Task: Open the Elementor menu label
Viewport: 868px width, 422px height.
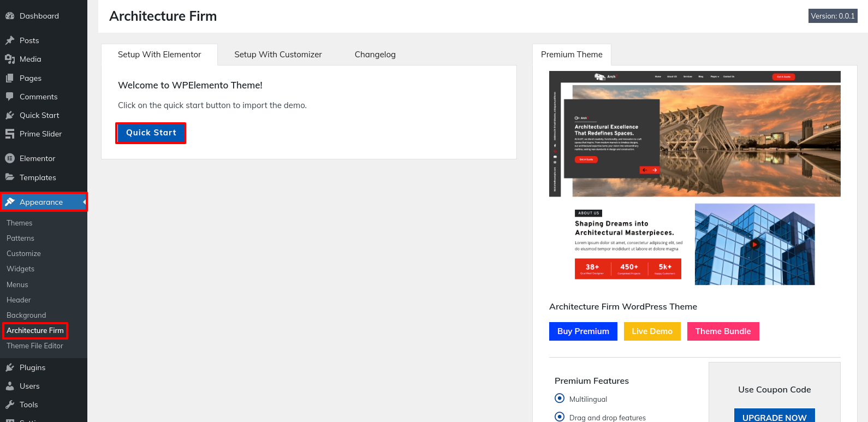Action: [38, 158]
